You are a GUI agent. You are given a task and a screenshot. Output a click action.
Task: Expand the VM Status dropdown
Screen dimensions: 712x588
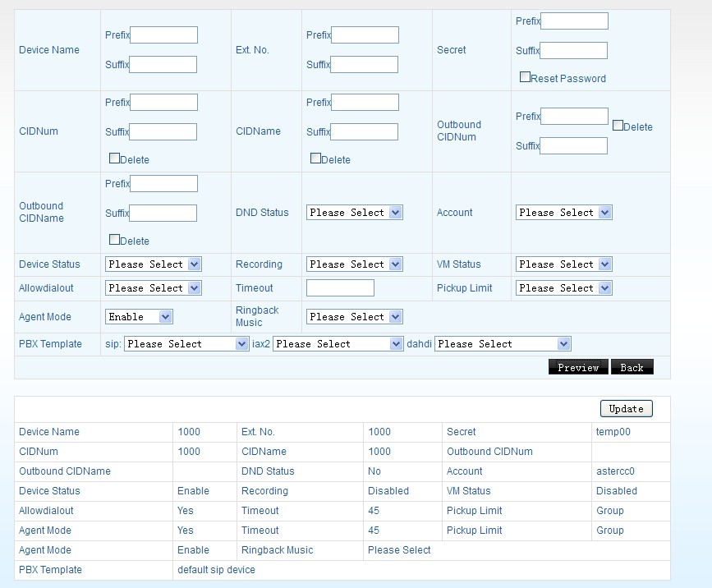tap(563, 264)
